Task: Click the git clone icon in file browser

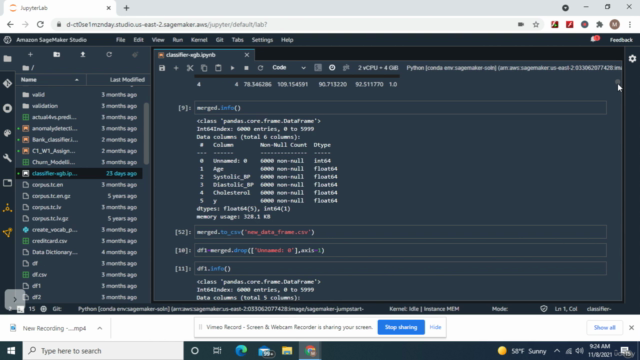Action: point(135,54)
